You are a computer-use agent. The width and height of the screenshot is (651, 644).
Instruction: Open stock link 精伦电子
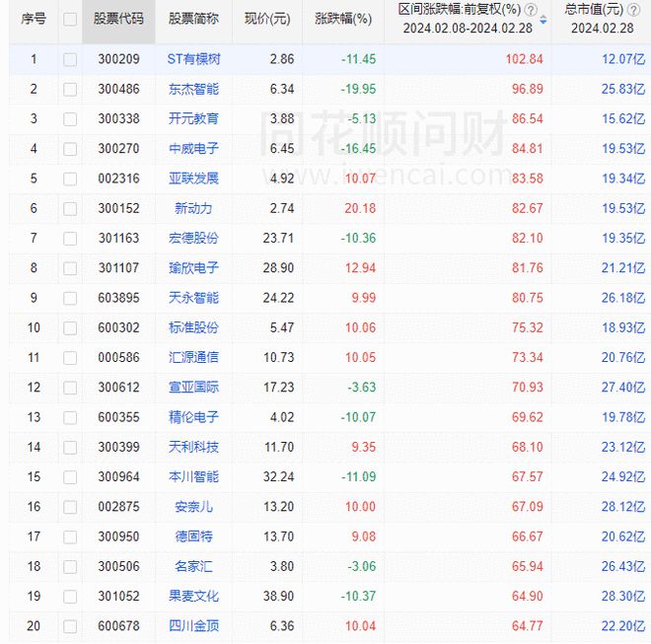[193, 417]
